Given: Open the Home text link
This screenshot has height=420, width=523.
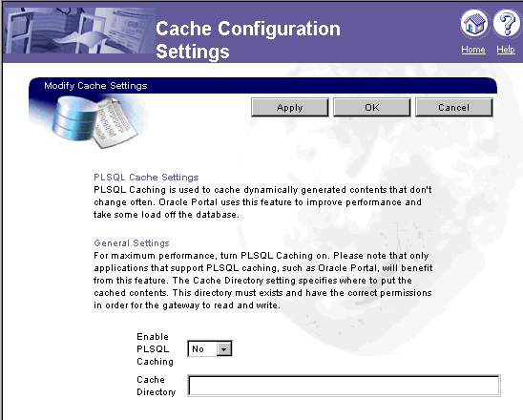Looking at the screenshot, I should click(473, 50).
